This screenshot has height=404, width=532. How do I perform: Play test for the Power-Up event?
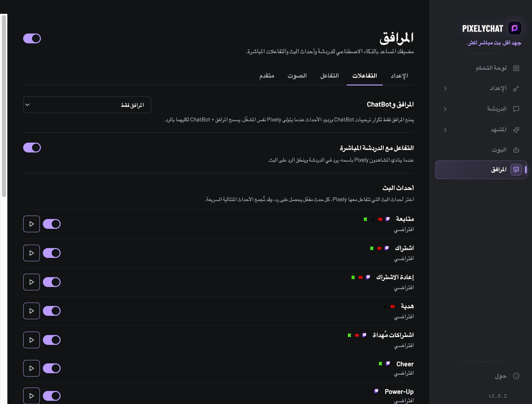[32, 396]
